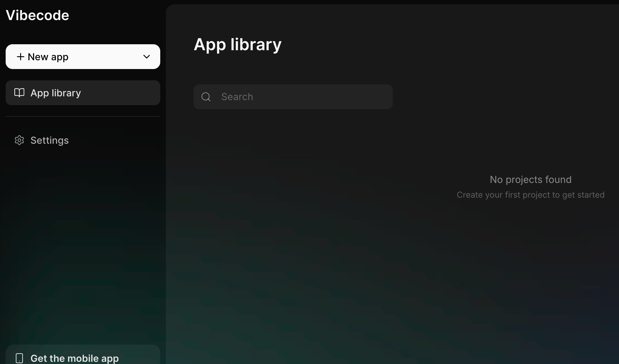Click the 'Settings' label text

pyautogui.click(x=50, y=140)
